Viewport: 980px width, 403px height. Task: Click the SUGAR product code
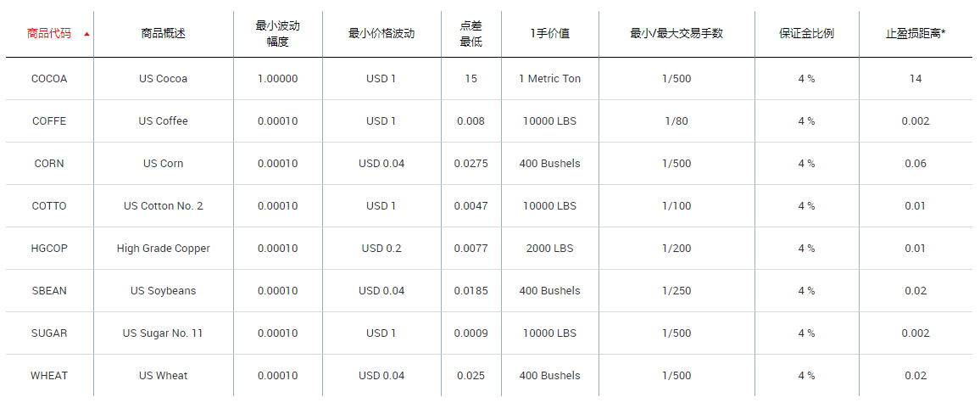[x=49, y=333]
